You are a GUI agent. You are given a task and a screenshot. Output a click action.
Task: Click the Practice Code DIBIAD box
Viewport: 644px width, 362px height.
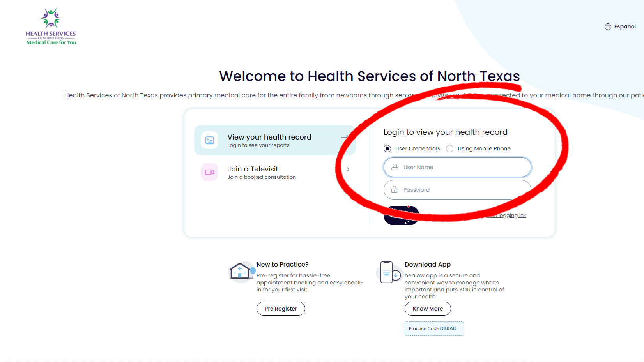point(434,328)
